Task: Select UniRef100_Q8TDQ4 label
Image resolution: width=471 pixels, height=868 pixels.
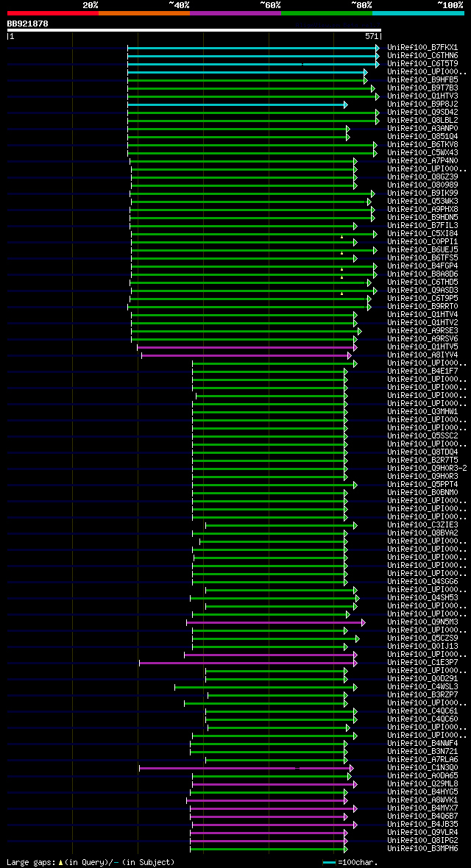Action: tap(422, 452)
